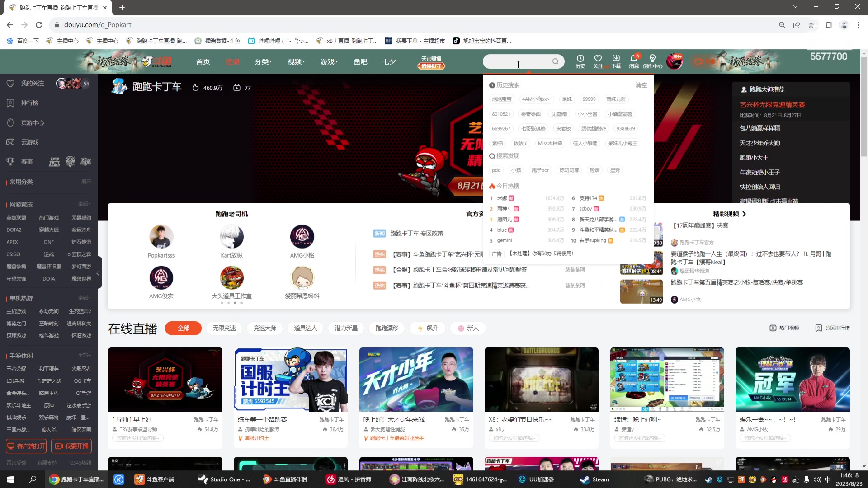
Task: Open AMG小铭 streamer avatar
Action: click(302, 237)
